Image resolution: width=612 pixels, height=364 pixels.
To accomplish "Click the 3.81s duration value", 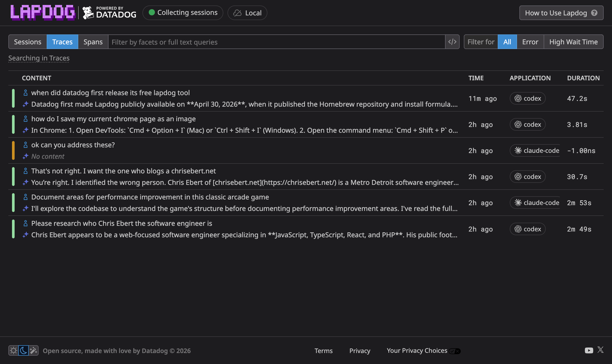I will [x=577, y=125].
